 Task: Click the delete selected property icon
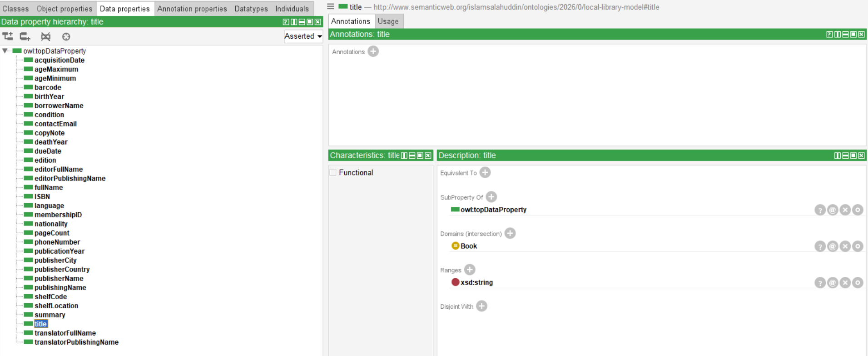click(45, 36)
